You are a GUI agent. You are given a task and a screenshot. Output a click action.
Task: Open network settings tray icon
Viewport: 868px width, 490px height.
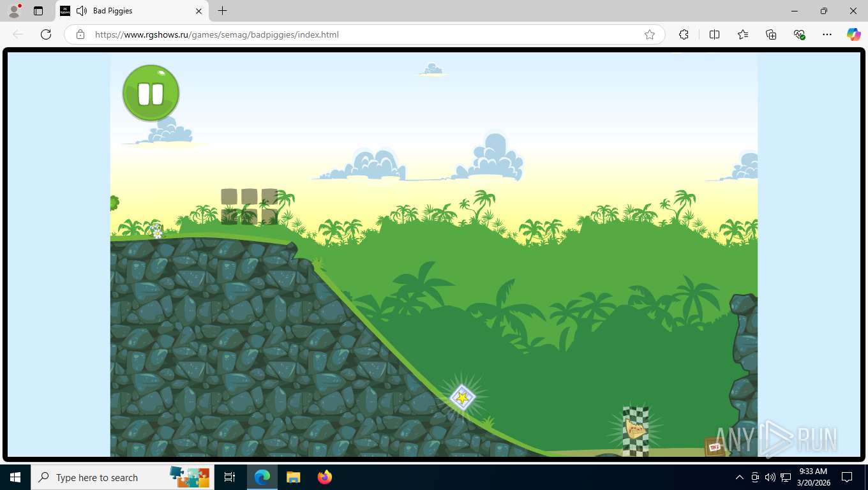click(786, 477)
